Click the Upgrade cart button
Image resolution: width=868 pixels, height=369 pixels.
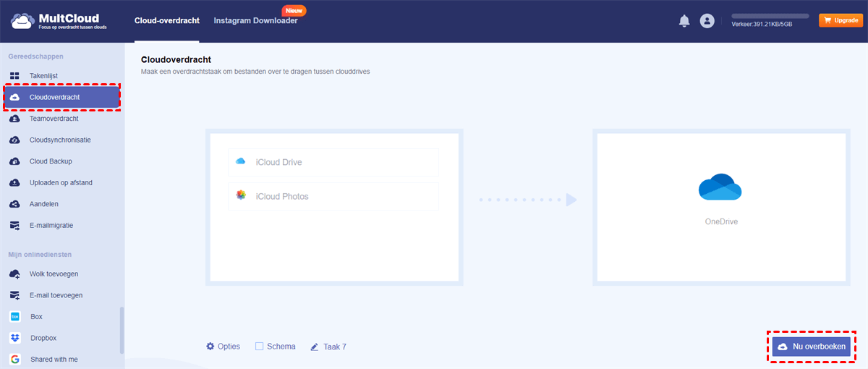(841, 20)
